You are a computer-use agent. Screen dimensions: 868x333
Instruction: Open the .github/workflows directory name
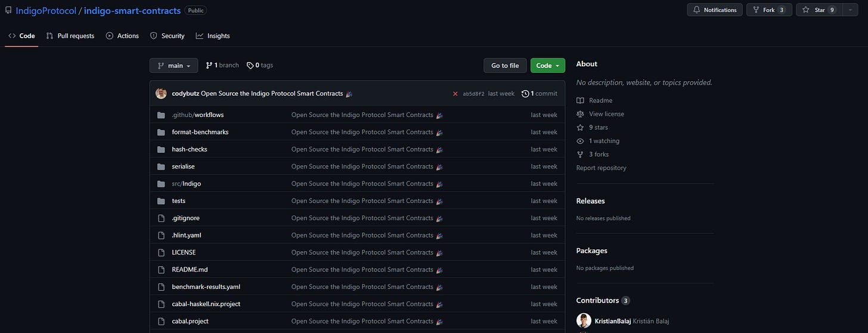198,115
